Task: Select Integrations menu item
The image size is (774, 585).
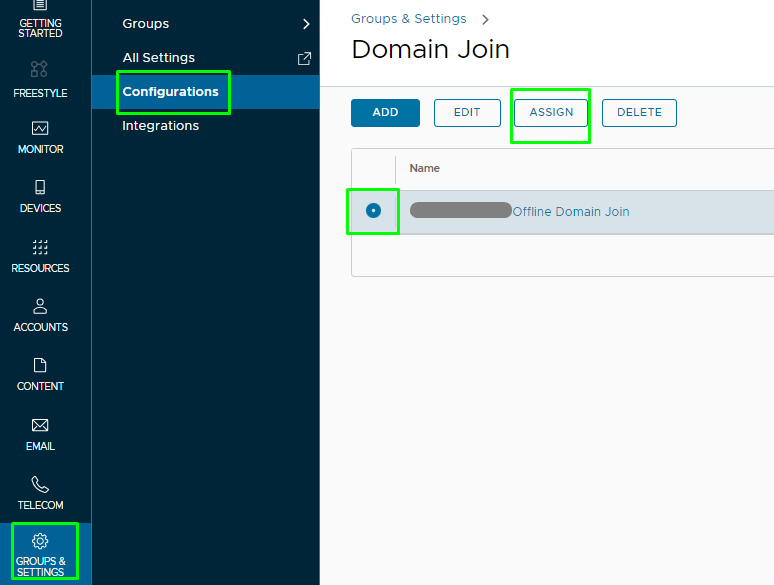Action: (x=160, y=126)
